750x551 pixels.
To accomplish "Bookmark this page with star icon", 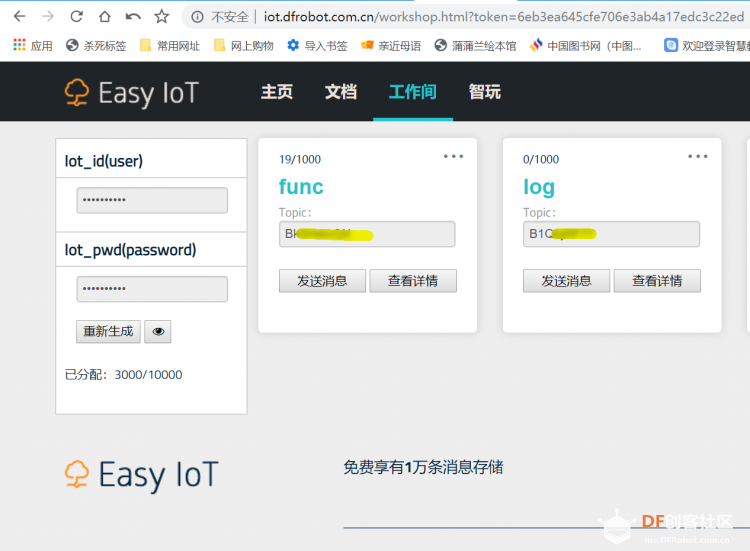I will 162,17.
